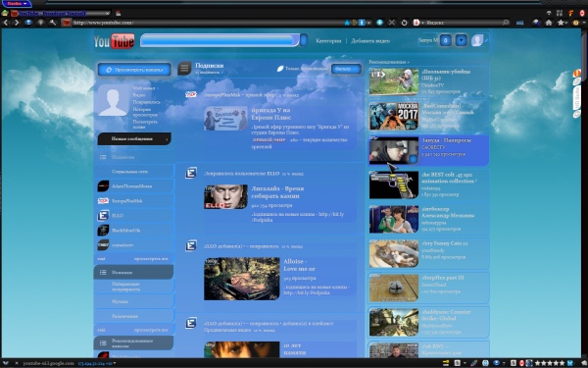
Task: Open the Категории link in header
Action: point(328,41)
